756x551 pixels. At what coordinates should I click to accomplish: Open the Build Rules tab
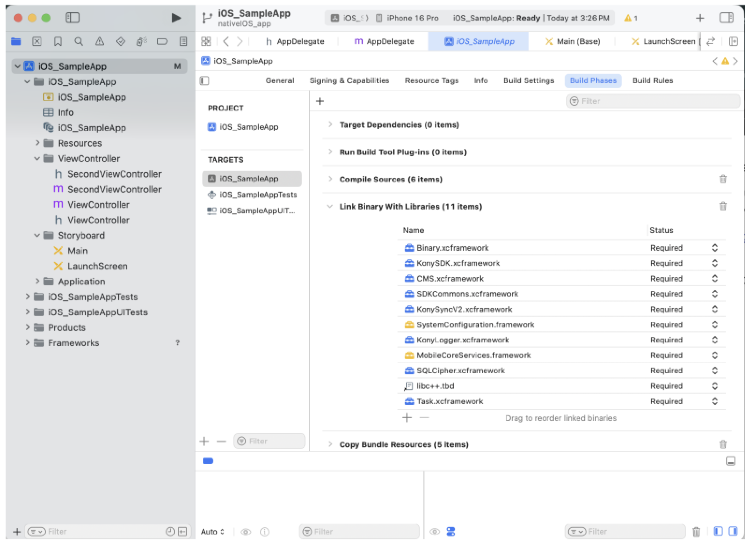(x=653, y=80)
